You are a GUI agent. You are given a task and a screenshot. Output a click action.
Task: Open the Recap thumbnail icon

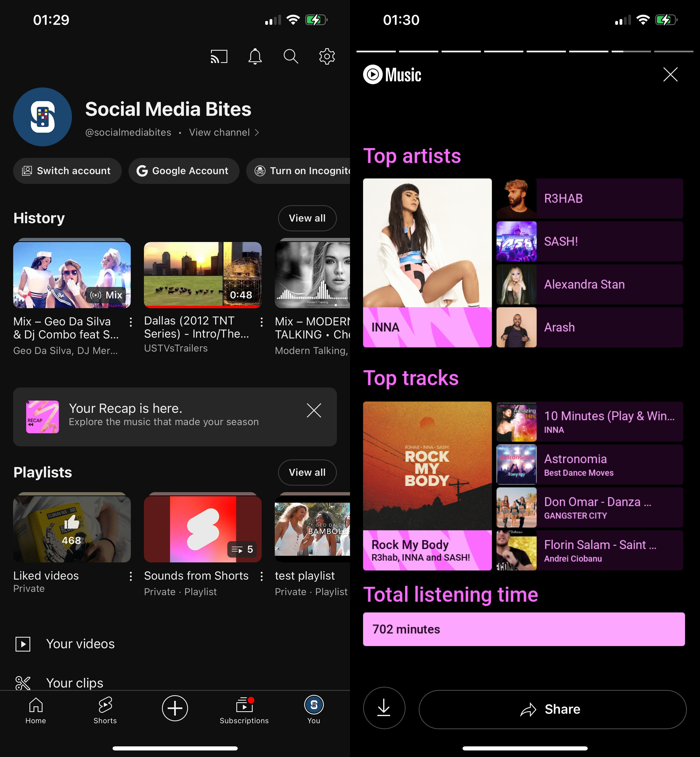[43, 417]
